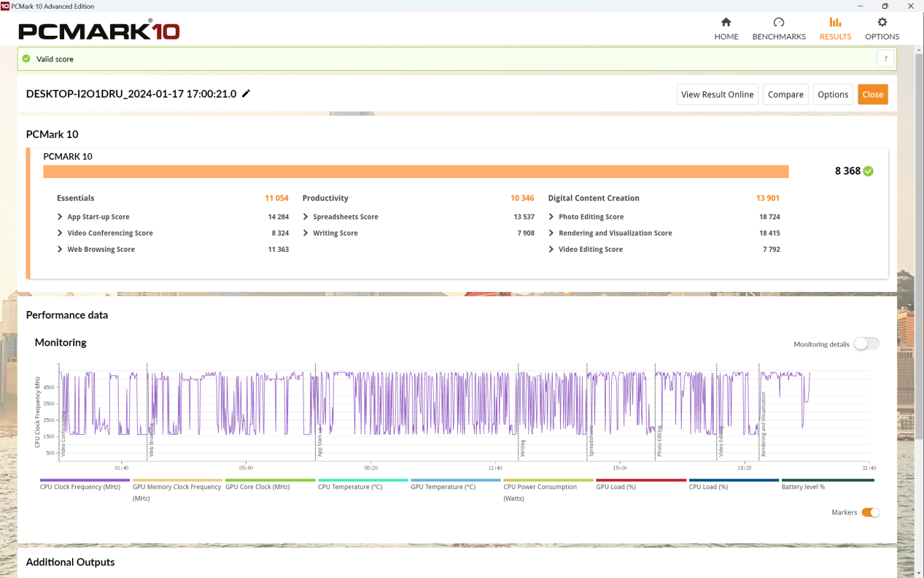Screen dimensions: 924x578
Task: Click the question mark help icon
Action: click(x=885, y=59)
